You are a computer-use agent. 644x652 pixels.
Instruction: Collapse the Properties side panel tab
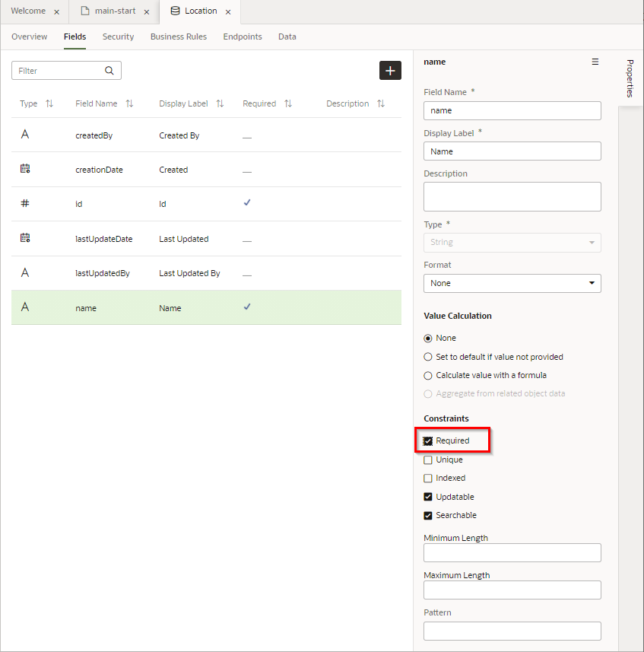coord(630,78)
